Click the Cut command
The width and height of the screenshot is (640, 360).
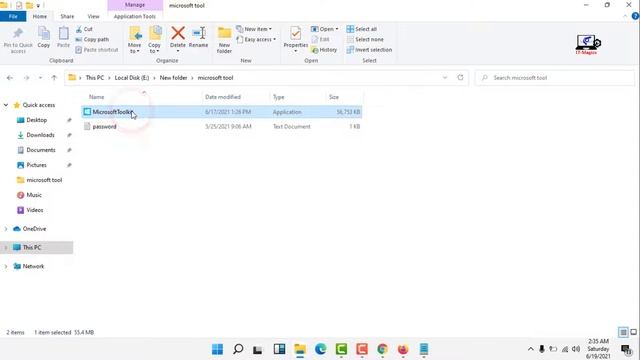(x=84, y=29)
